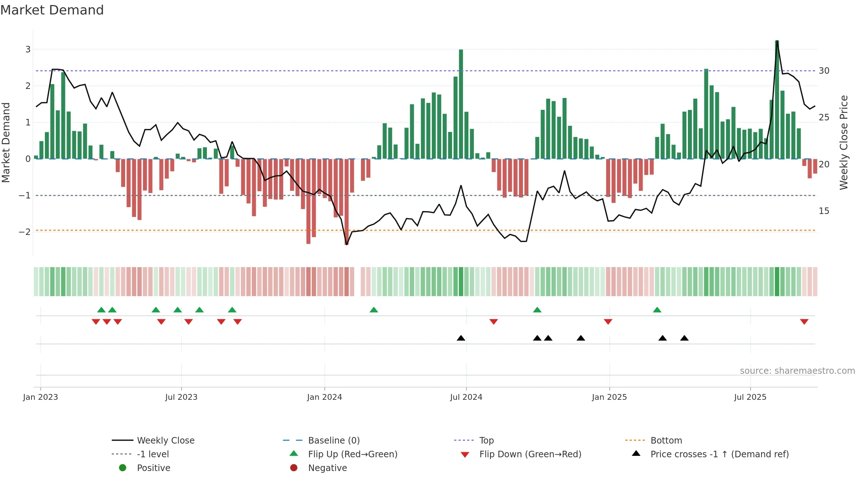Click the Jul 2024 axis label
The width and height of the screenshot is (868, 488).
click(466, 397)
